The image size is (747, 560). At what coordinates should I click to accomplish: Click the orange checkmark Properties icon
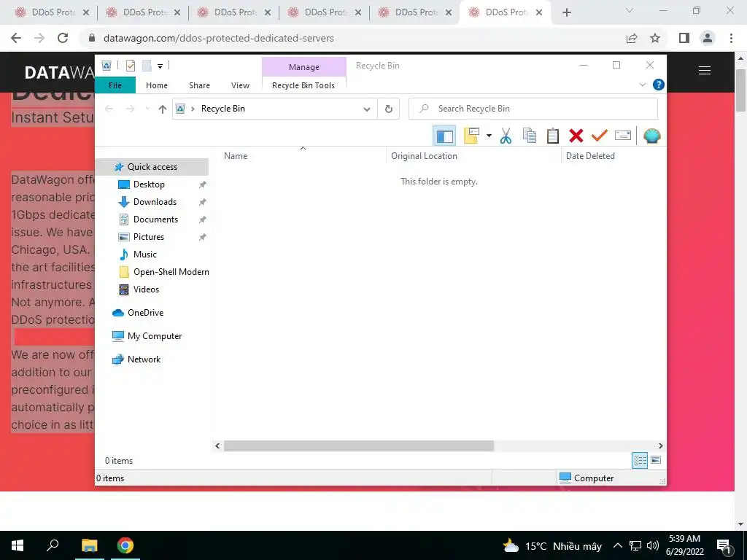click(x=600, y=136)
